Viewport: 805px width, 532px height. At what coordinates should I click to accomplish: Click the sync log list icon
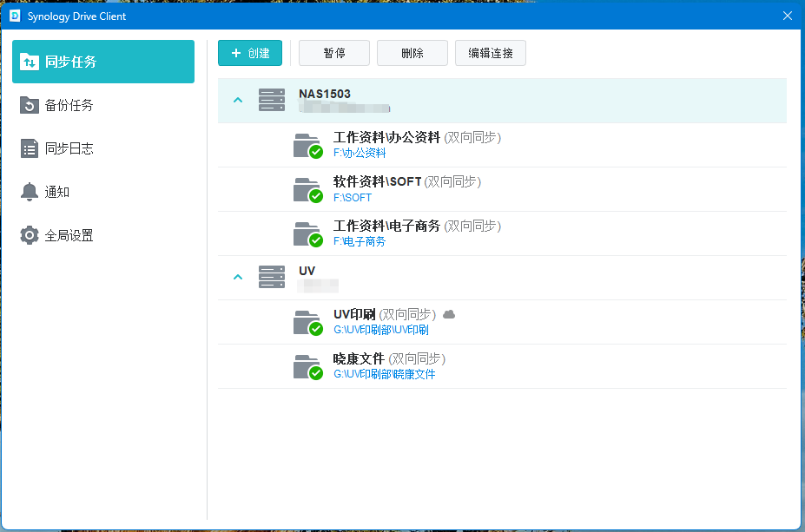click(30, 148)
